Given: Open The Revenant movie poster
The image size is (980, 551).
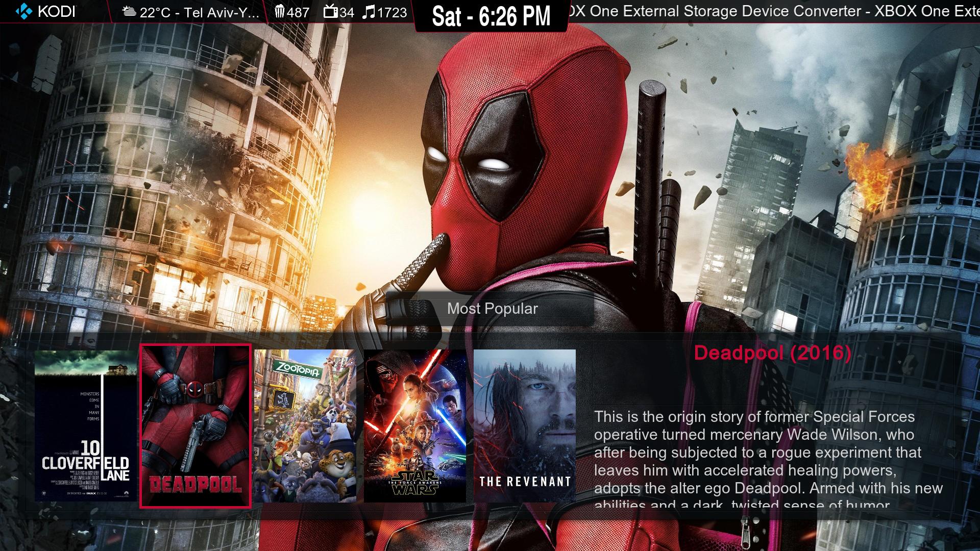Looking at the screenshot, I should pos(524,426).
